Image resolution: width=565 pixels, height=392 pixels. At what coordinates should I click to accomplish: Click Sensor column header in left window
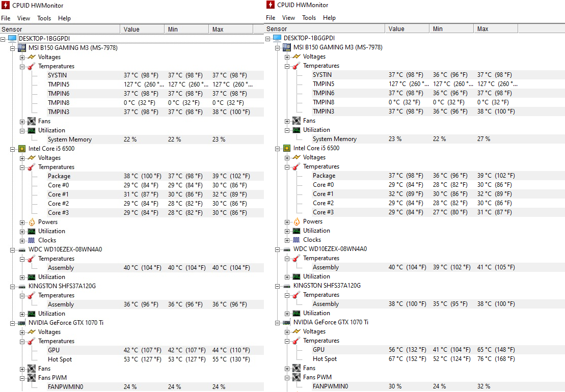[x=60, y=29]
